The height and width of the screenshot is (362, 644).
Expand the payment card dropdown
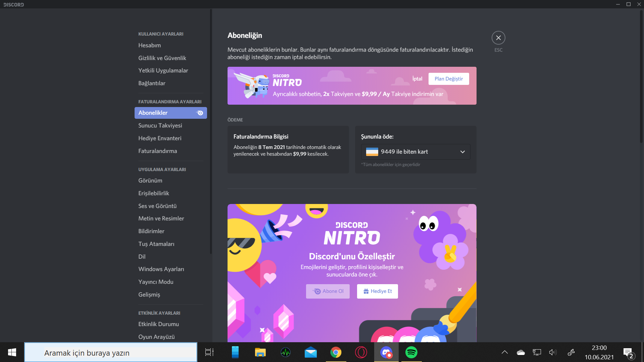[x=415, y=152]
